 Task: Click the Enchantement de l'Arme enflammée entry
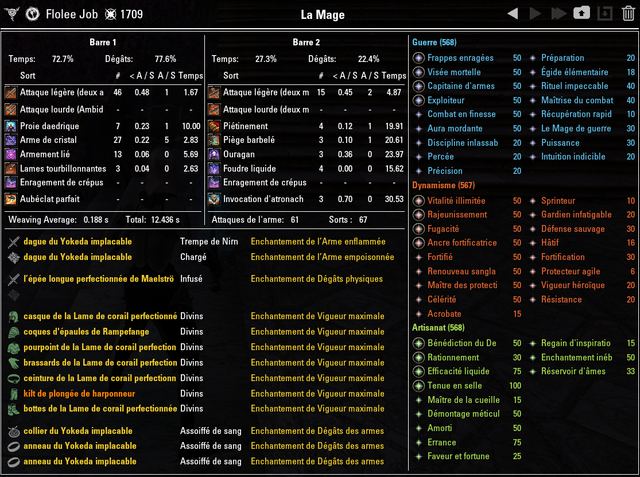coord(318,242)
